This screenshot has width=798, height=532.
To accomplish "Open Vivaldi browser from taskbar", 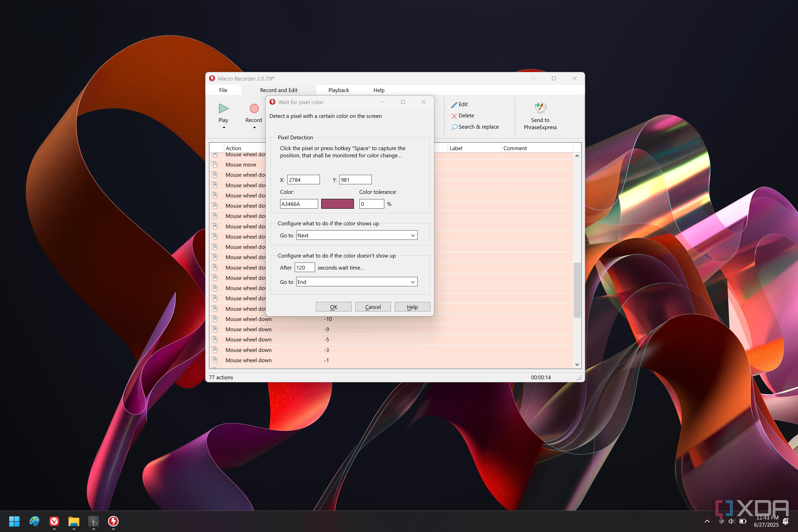I will [x=54, y=522].
